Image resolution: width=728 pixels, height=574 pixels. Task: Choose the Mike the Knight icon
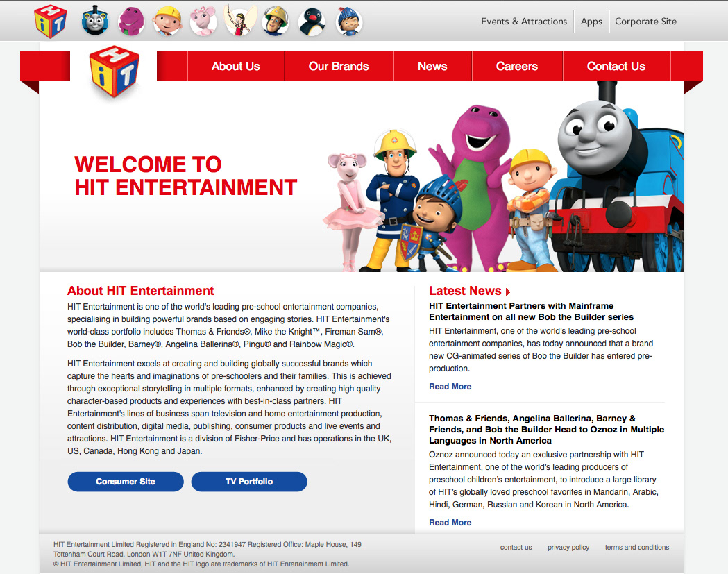(348, 22)
